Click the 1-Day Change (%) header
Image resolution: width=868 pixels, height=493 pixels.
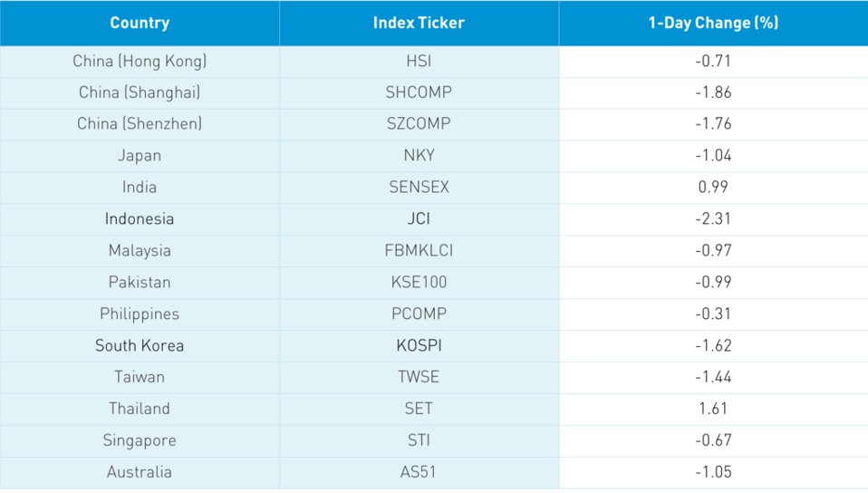(713, 23)
